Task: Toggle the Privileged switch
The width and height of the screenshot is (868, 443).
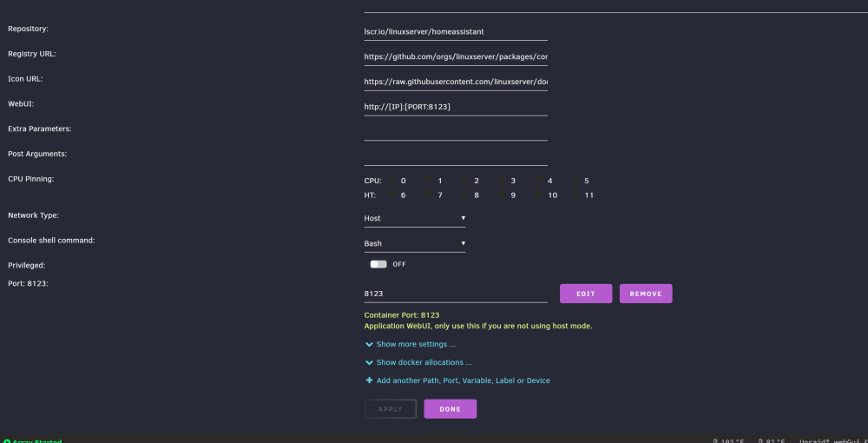Action: 378,264
